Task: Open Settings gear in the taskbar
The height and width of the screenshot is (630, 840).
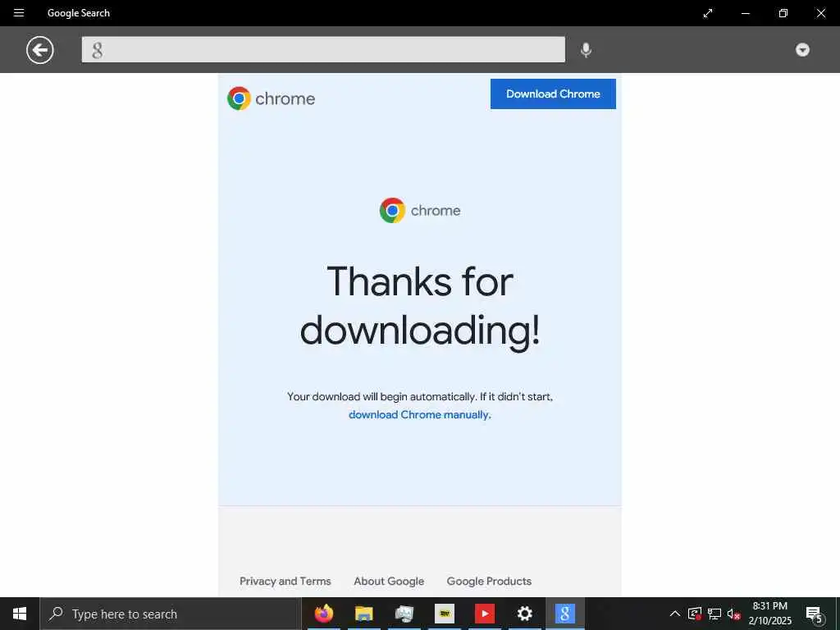Action: pyautogui.click(x=524, y=614)
